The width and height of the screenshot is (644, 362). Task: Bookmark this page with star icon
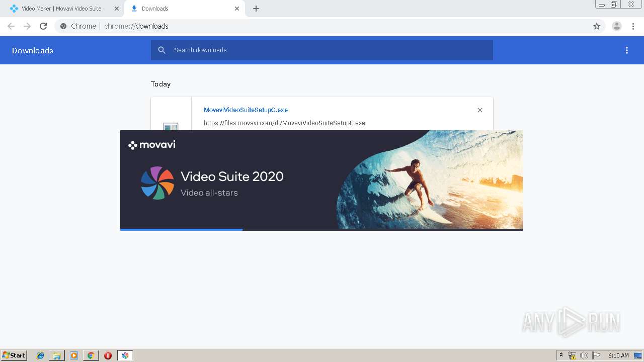point(597,26)
